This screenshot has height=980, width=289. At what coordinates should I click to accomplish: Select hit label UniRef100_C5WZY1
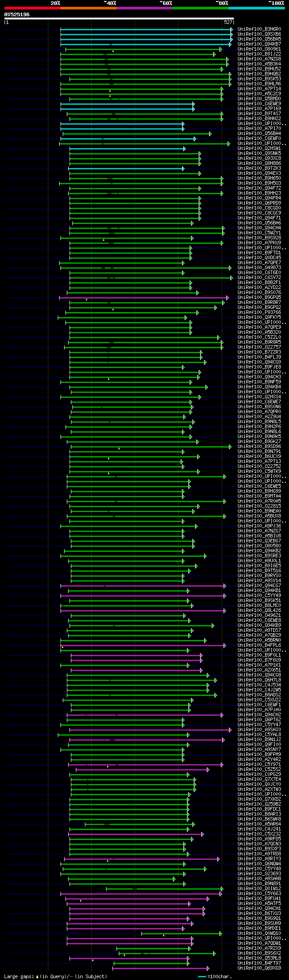click(x=259, y=233)
